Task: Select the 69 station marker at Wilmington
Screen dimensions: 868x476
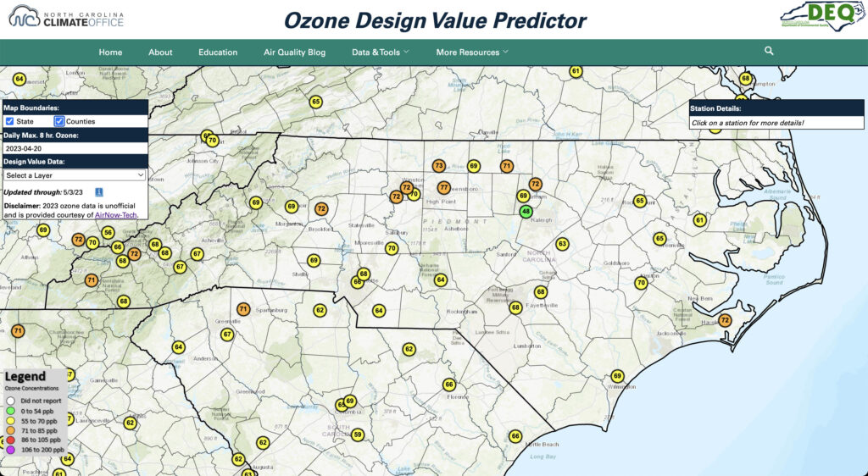Action: pyautogui.click(x=617, y=377)
